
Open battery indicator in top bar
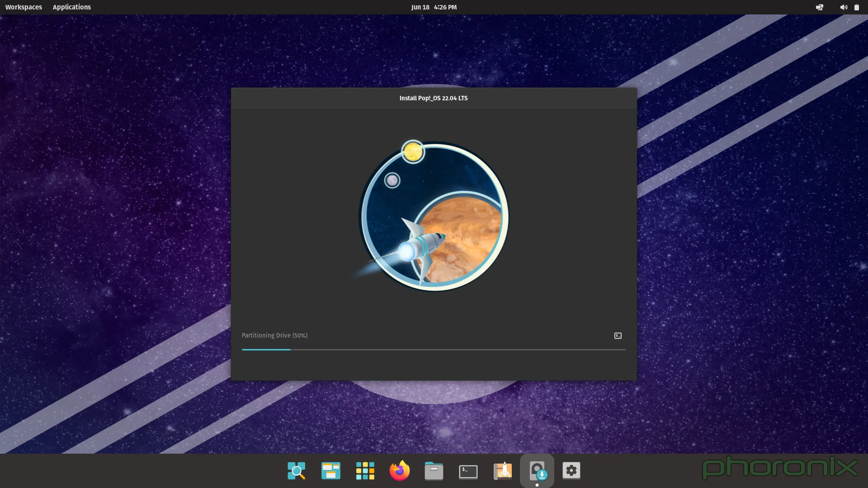click(x=856, y=7)
